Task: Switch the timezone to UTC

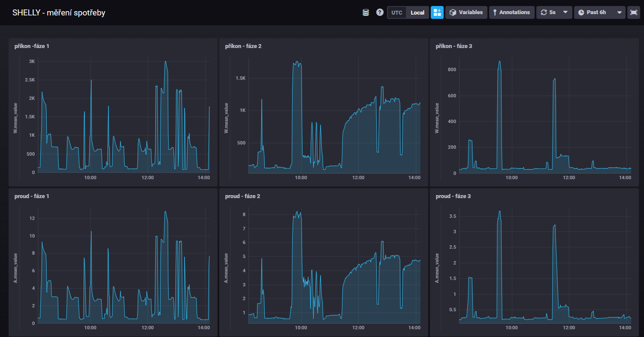Action: (397, 12)
